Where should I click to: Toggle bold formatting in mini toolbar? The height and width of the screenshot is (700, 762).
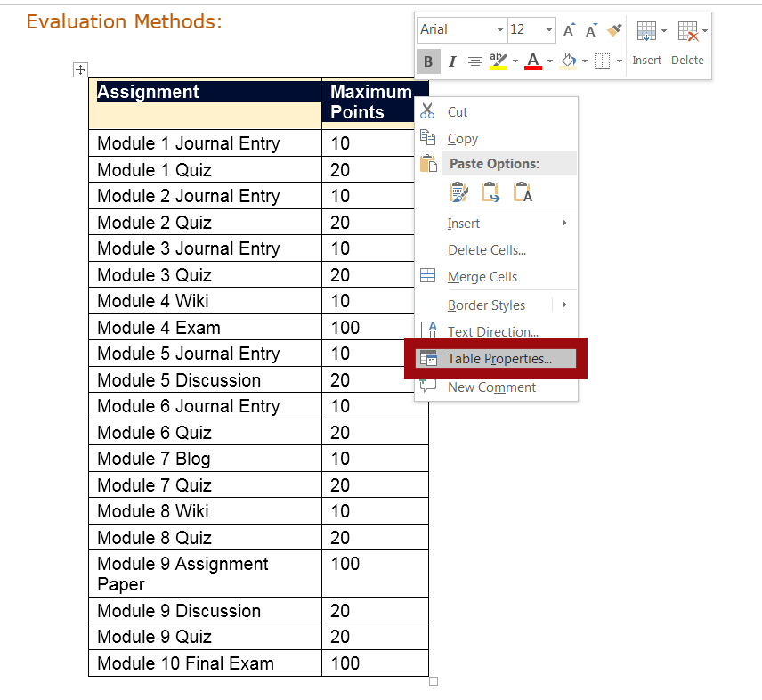[428, 61]
